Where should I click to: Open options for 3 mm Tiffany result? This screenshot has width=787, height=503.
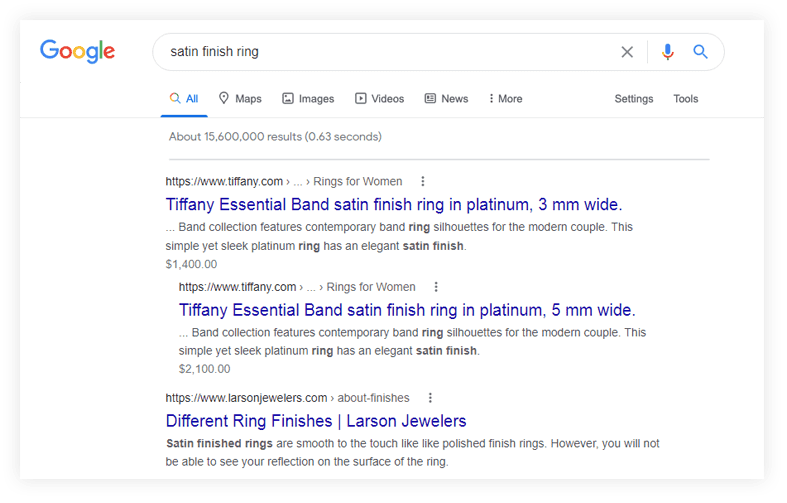tap(423, 182)
